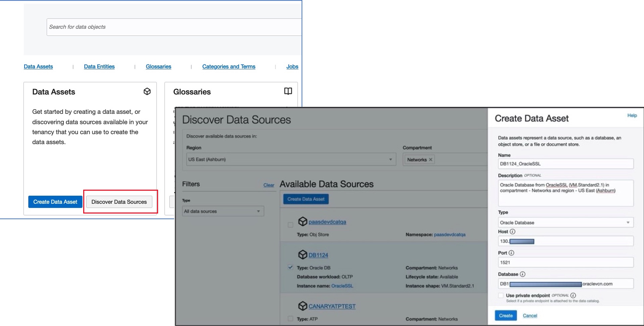The width and height of the screenshot is (644, 326).
Task: Open the Oracle Database Type dropdown
Action: click(x=565, y=223)
